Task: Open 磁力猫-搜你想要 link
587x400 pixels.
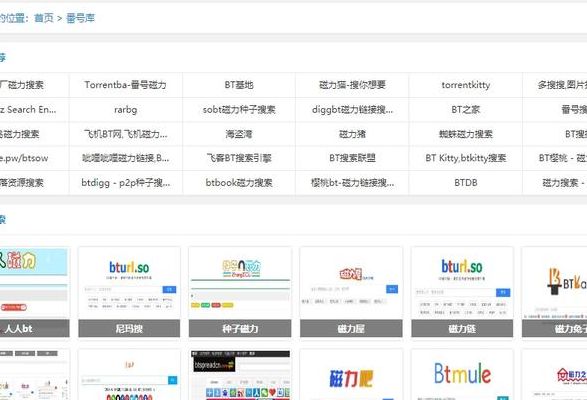Action: 352,85
